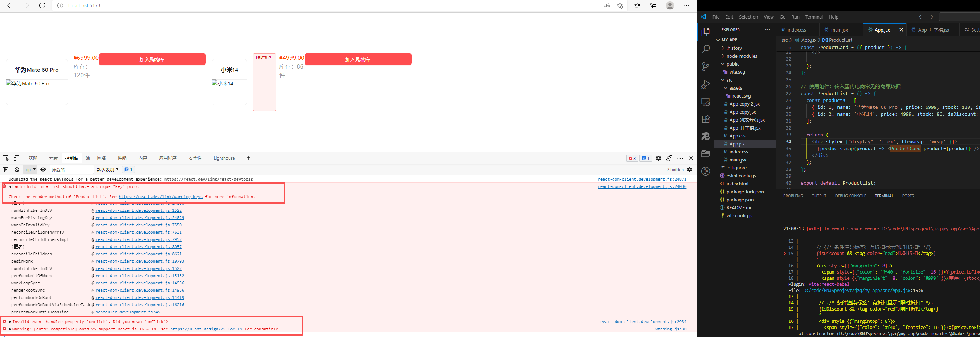The height and width of the screenshot is (337, 980).
Task: Open Explorer panel more actions ellipsis
Action: pyautogui.click(x=767, y=30)
